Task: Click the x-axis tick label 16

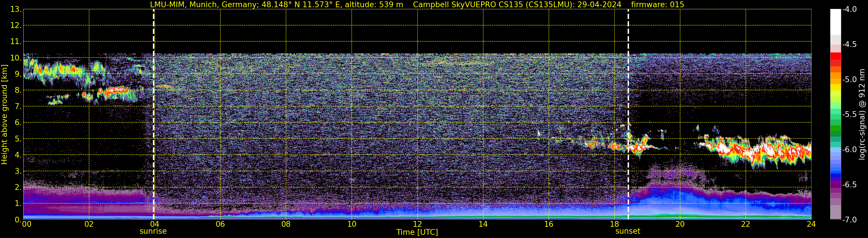Action: pyautogui.click(x=549, y=224)
